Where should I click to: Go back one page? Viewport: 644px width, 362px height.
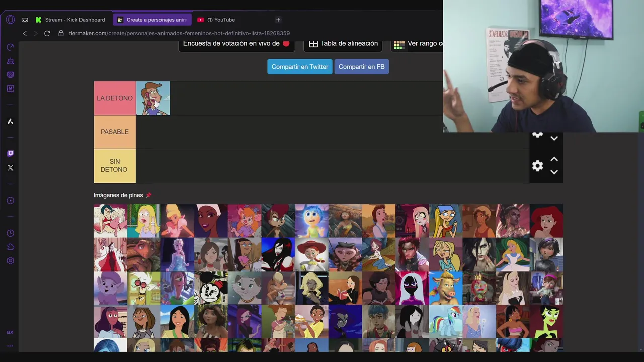(25, 33)
